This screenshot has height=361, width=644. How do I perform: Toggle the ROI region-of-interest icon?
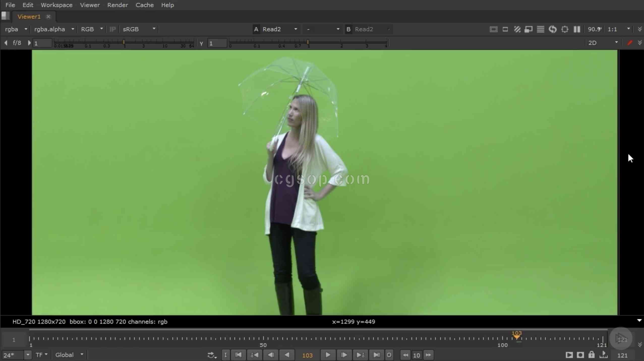(565, 29)
